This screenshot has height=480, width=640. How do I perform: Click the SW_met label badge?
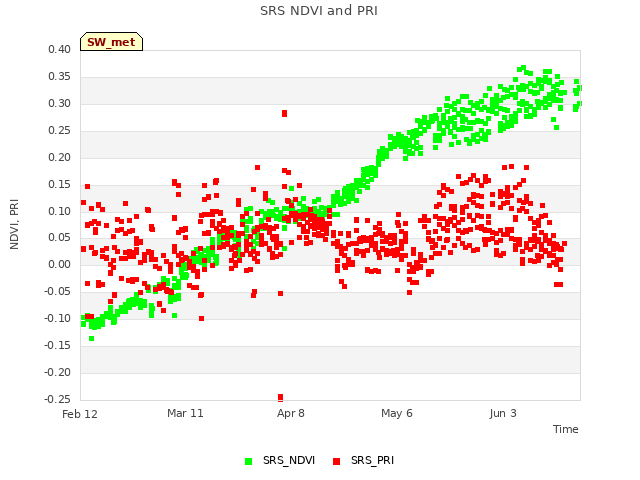[111, 42]
